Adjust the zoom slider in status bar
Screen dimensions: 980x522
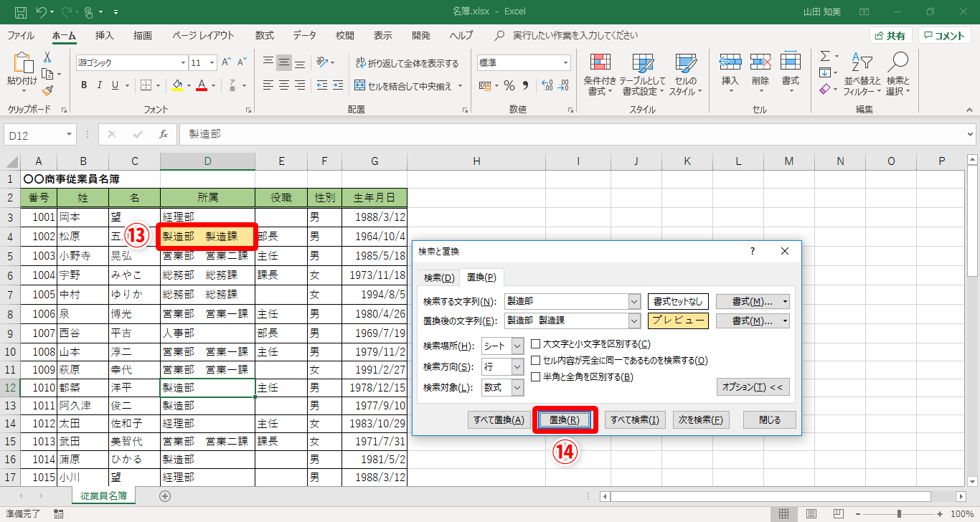click(900, 513)
